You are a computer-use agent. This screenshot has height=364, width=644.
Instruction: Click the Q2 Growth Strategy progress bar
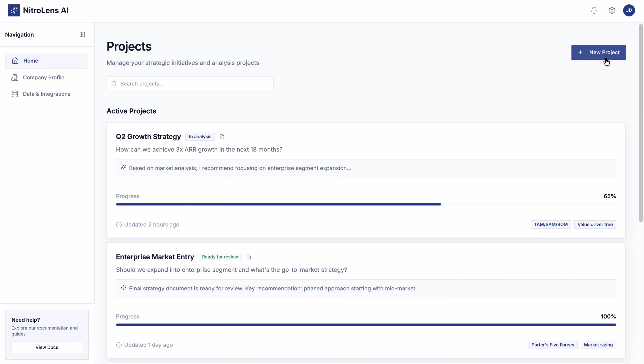[278, 204]
